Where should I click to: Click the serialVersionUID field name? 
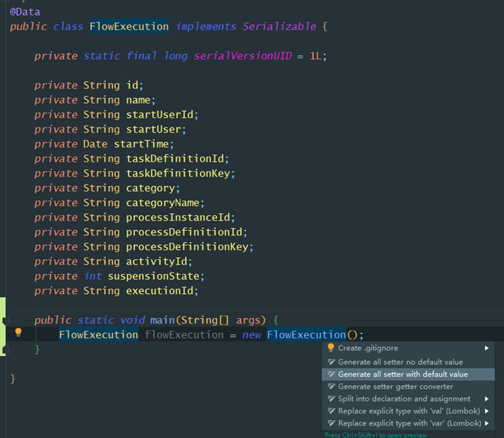pos(243,56)
